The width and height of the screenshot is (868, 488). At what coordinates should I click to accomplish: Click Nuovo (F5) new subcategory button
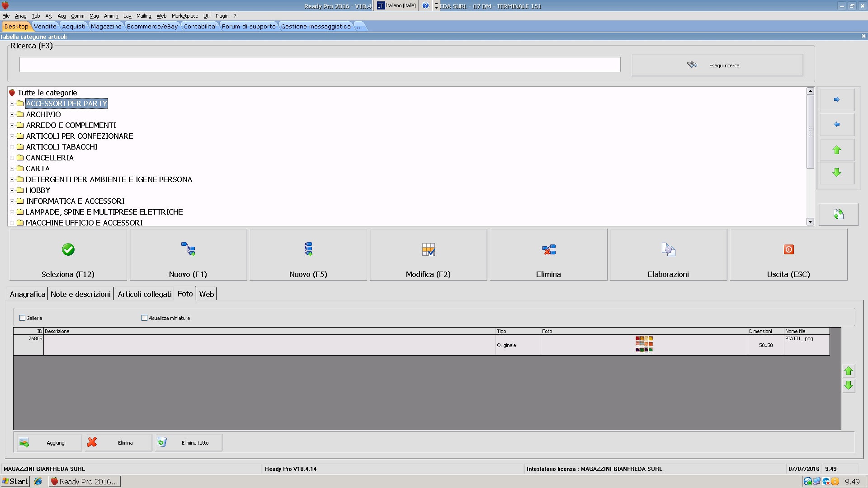(308, 255)
